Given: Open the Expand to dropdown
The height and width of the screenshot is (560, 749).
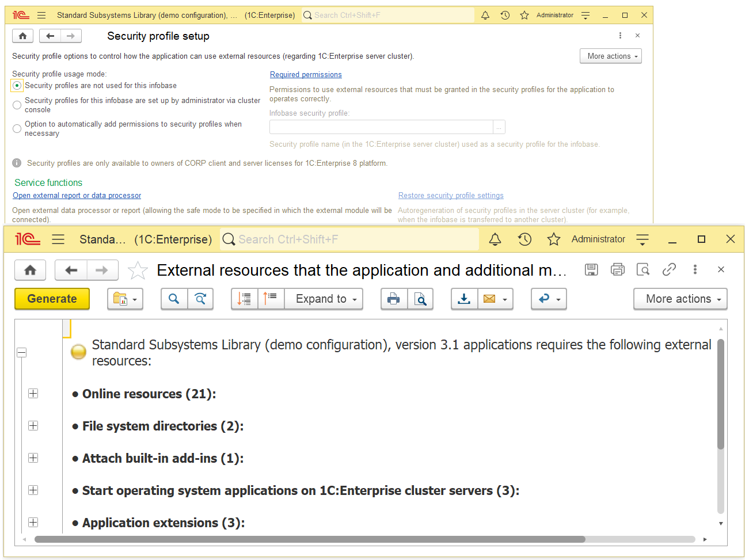Looking at the screenshot, I should click(324, 299).
